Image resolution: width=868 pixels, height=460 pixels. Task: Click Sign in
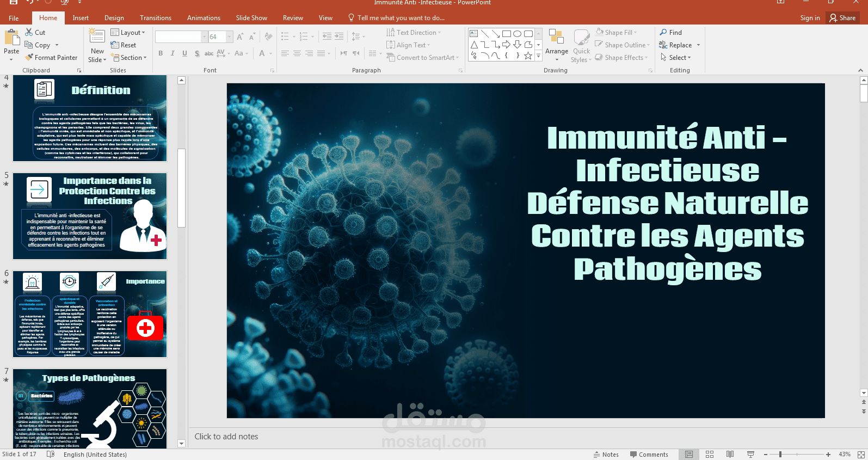pos(810,18)
